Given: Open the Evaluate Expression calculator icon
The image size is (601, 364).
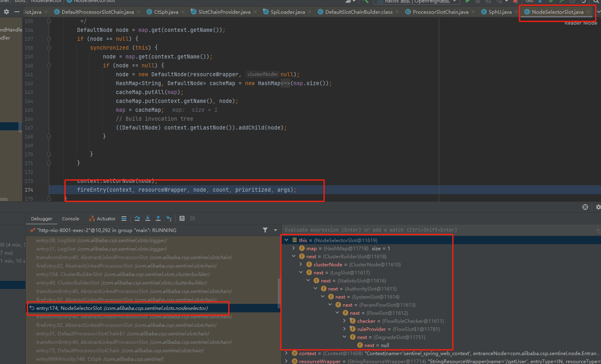Looking at the screenshot, I should 182,218.
